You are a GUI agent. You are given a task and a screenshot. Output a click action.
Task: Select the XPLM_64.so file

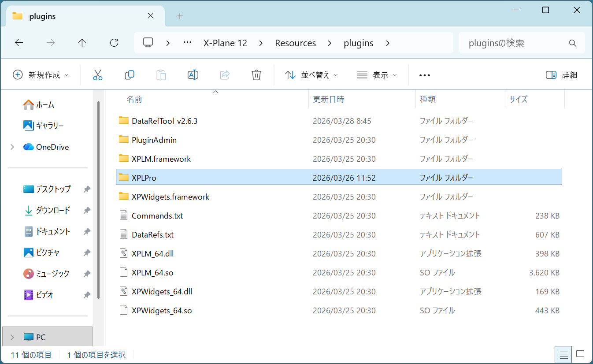point(152,272)
